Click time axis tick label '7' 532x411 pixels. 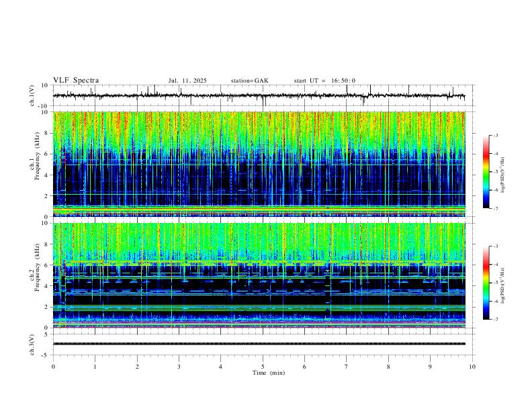(347, 367)
